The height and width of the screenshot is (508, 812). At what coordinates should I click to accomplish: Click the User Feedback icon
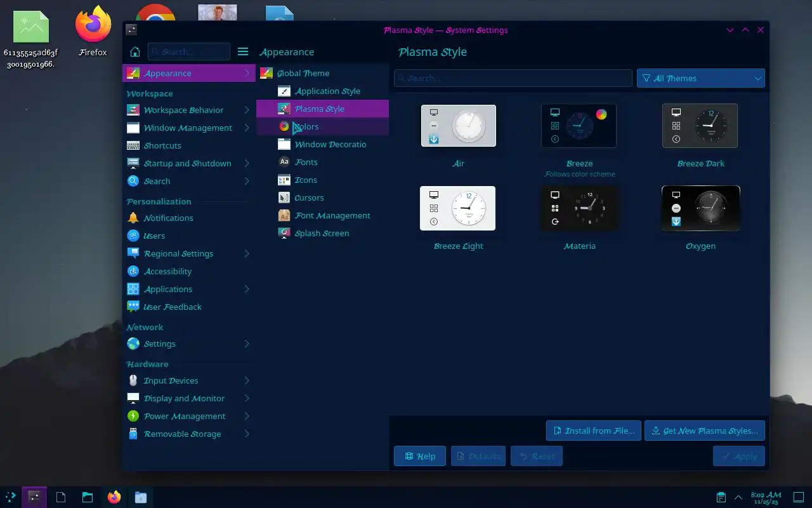pyautogui.click(x=133, y=307)
